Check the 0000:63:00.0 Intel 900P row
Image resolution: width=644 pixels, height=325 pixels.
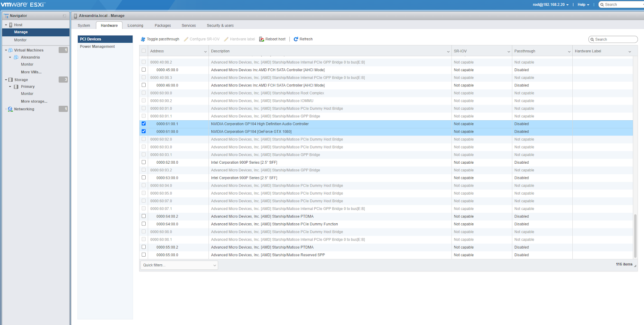click(144, 178)
